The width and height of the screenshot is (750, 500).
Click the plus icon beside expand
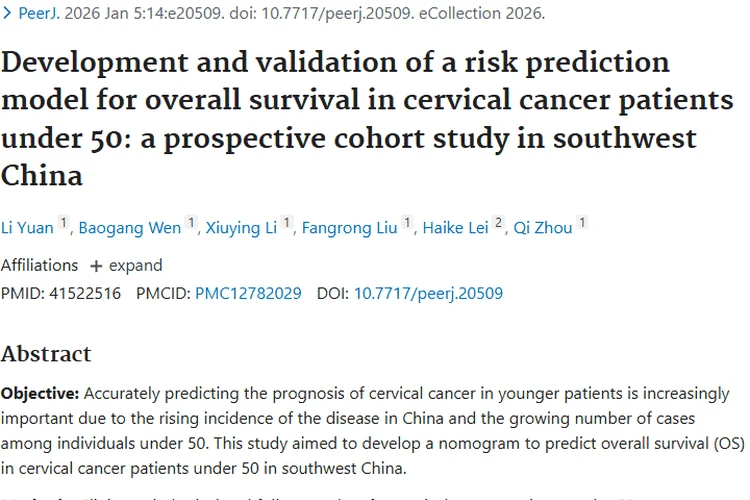96,266
